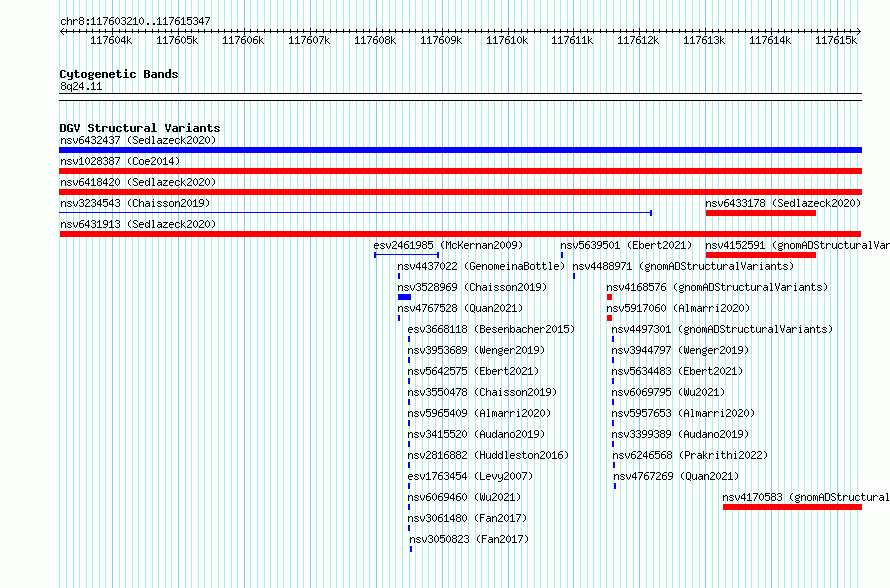Open nsv4168576 (gnomADStructuralVariants) label
Image resolution: width=890 pixels, height=588 pixels.
(717, 287)
